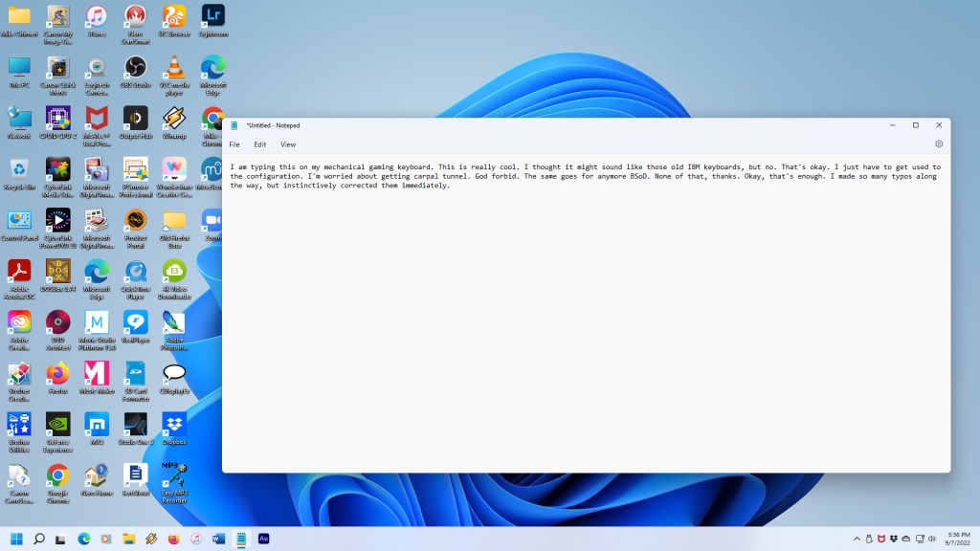This screenshot has width=980, height=551.
Task: Select the Firefox desktop icon
Action: click(57, 372)
